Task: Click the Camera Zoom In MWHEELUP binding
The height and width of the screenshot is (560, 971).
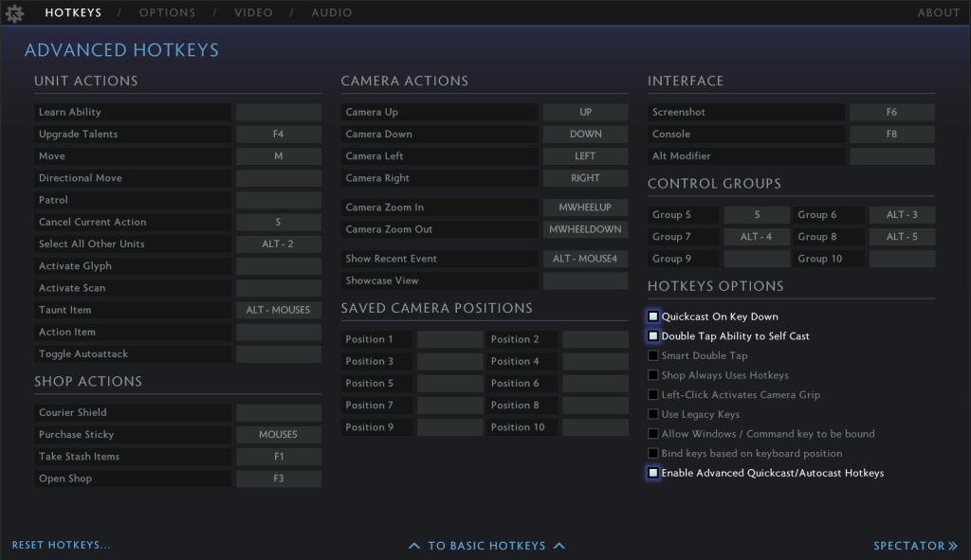Action: click(585, 208)
